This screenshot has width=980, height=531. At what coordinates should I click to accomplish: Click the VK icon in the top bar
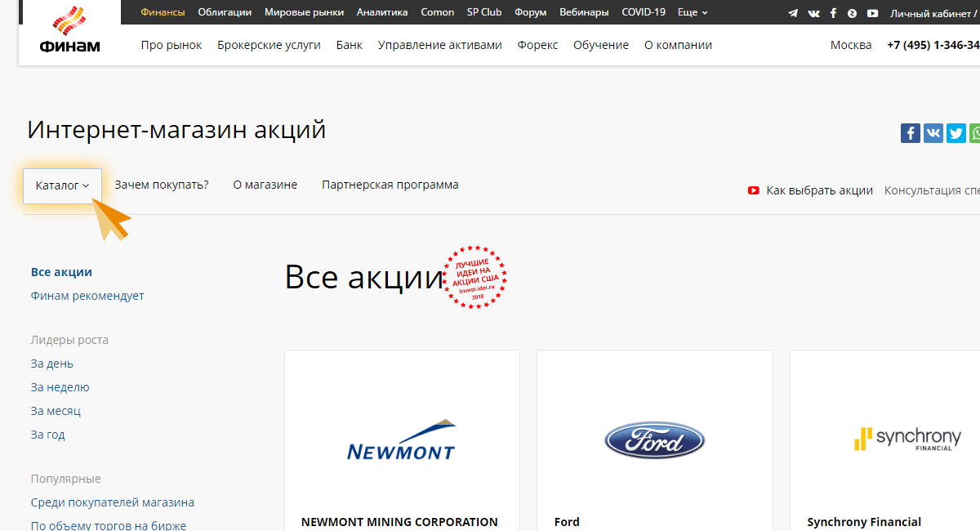(x=813, y=12)
